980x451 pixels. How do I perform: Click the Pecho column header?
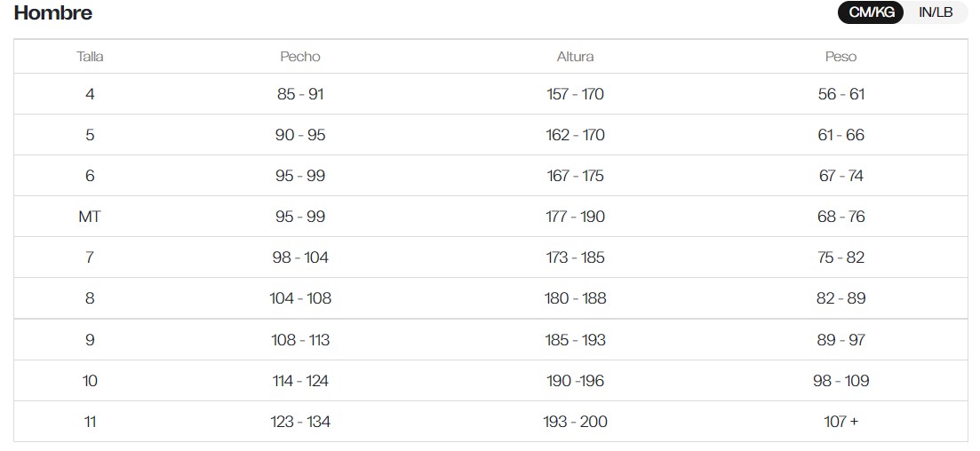(300, 57)
